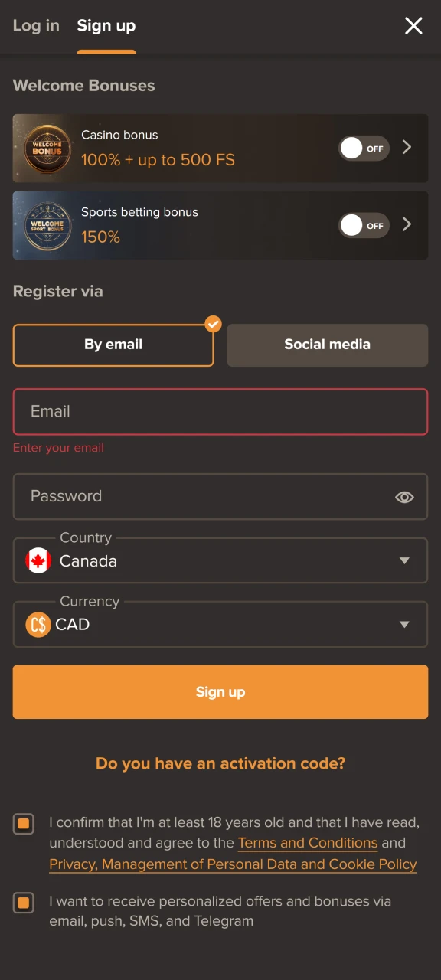
Task: Enable the Casino bonus toggle
Action: (364, 148)
